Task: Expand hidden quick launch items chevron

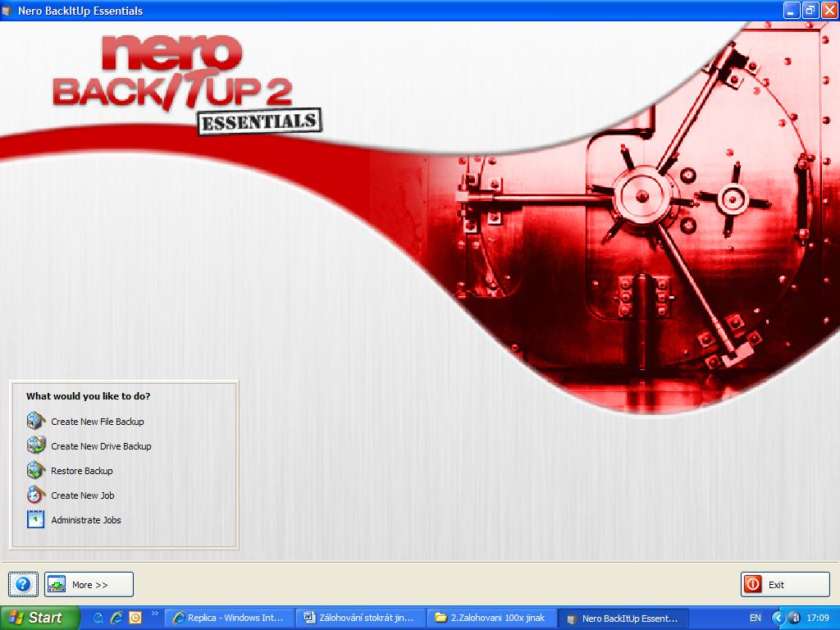Action: point(154,614)
